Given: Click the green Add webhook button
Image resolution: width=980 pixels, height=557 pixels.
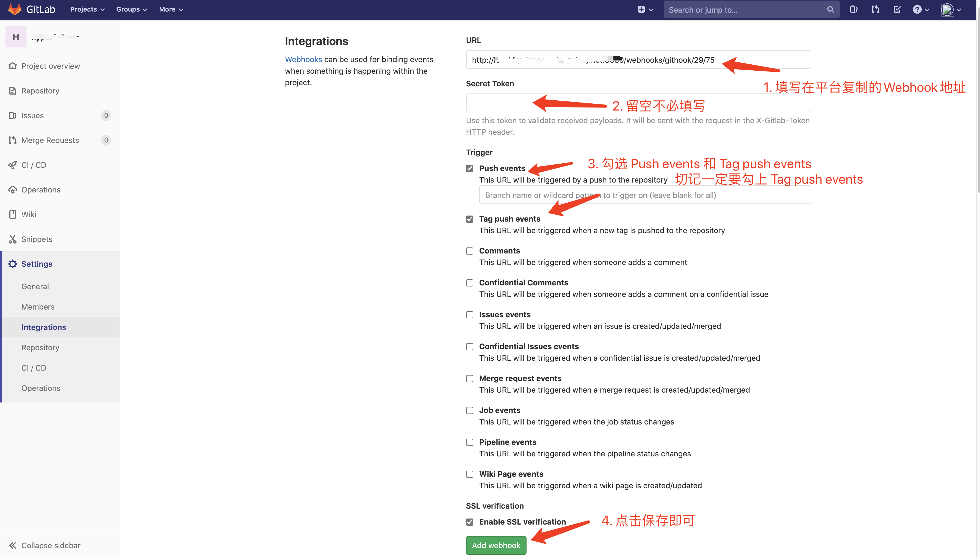Looking at the screenshot, I should (x=496, y=545).
